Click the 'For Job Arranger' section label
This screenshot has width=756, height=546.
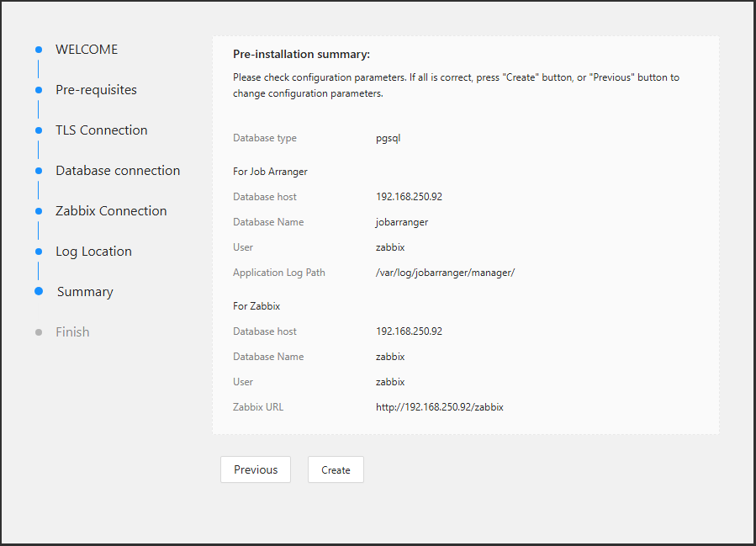click(x=270, y=172)
